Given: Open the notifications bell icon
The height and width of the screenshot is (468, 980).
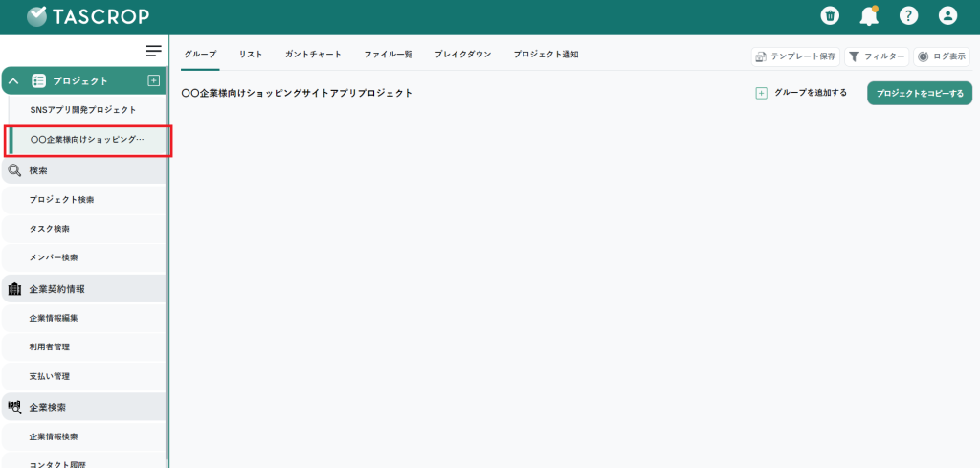Looking at the screenshot, I should pyautogui.click(x=869, y=16).
